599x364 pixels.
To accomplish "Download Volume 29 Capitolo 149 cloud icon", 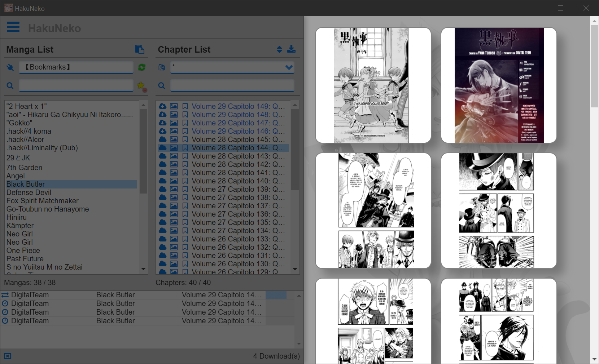I will (163, 106).
